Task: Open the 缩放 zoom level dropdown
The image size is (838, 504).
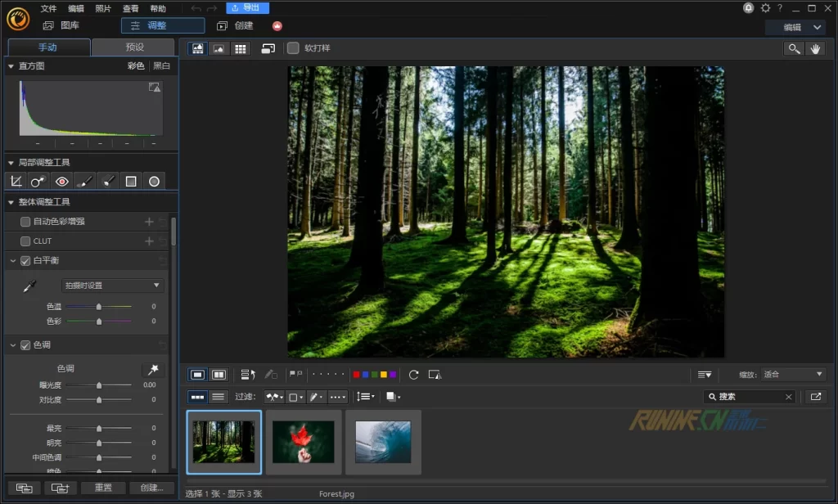Action: 792,375
